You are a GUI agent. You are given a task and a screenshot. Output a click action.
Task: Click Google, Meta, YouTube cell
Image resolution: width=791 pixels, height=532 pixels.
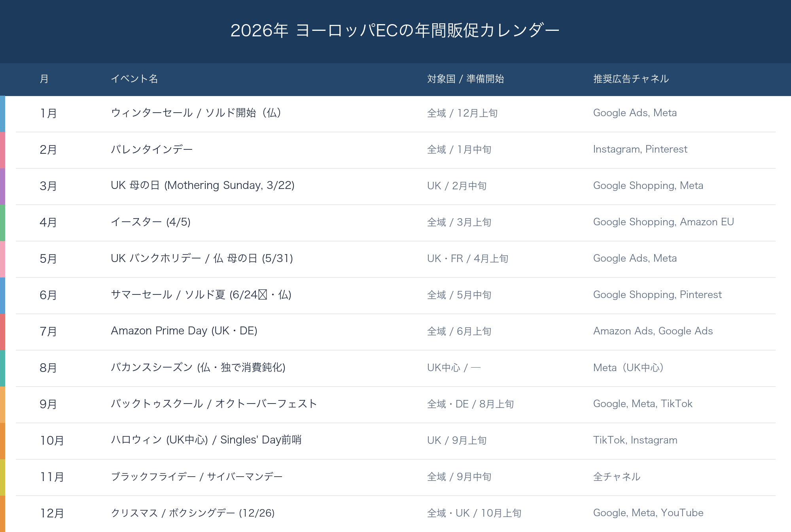(x=648, y=513)
